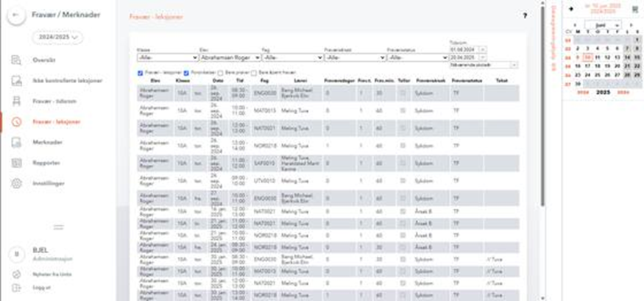Screen dimensions: 644x301
Task: Open Merknader in the sidebar menu
Action: (47, 142)
